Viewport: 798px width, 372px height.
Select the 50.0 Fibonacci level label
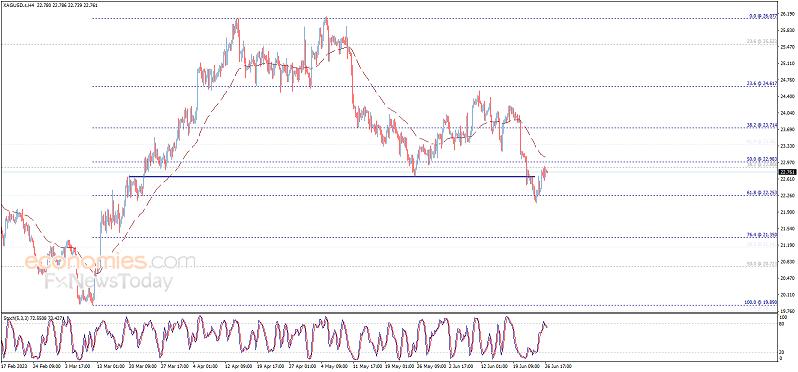tap(762, 159)
